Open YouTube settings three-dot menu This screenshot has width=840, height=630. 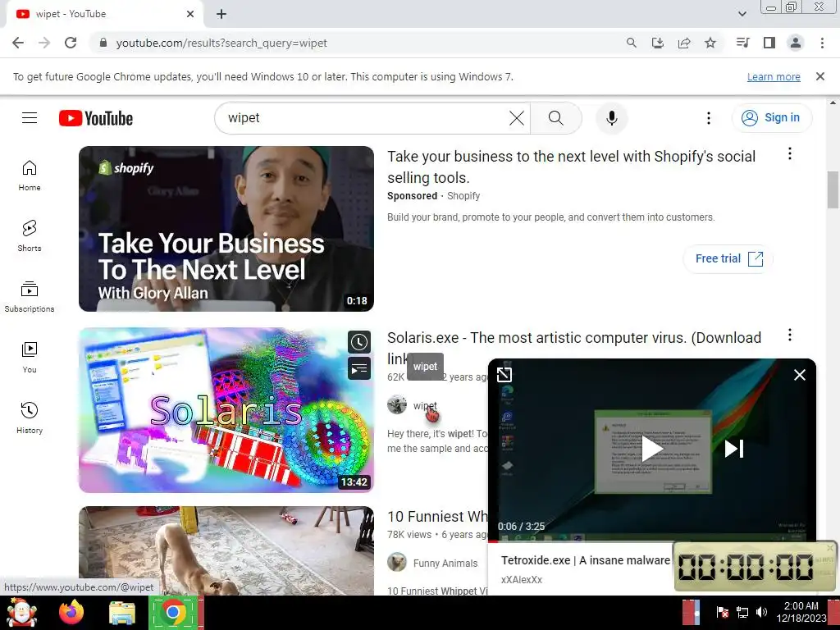coord(708,118)
